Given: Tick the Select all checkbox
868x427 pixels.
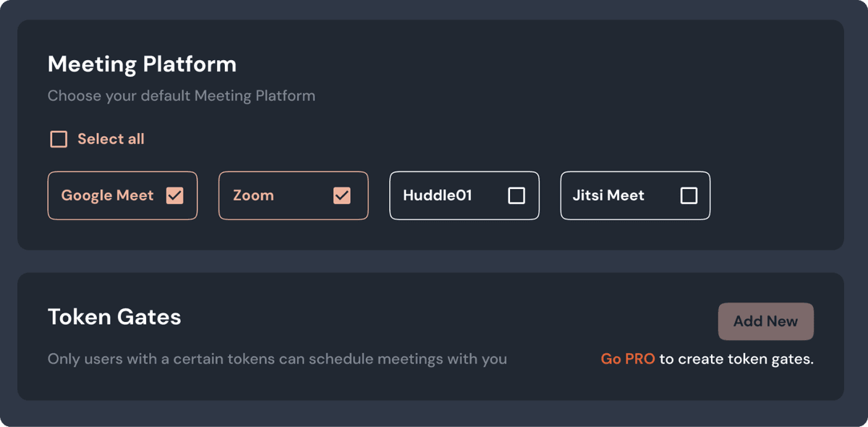Looking at the screenshot, I should pyautogui.click(x=59, y=139).
